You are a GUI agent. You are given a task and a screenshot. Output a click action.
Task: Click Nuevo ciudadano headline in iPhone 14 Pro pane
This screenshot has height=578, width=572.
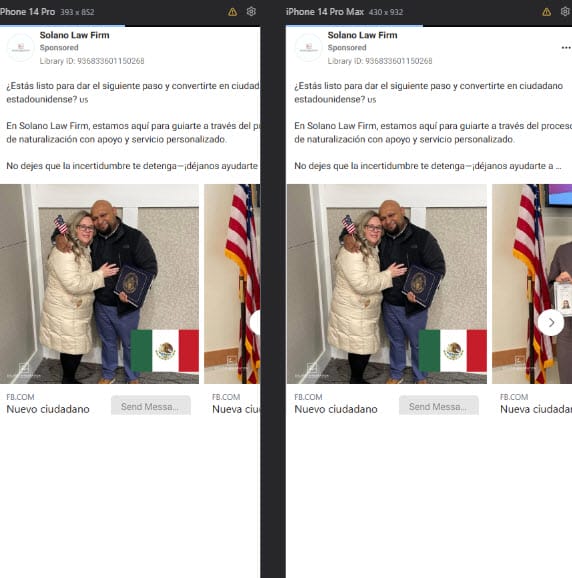tap(48, 409)
